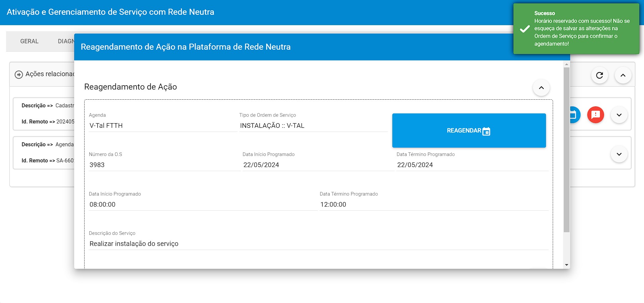Expand the first action card details

pos(619,115)
